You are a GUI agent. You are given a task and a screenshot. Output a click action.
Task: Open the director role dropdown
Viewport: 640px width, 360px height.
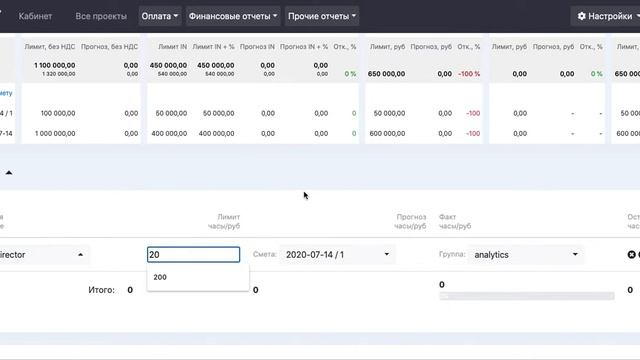pos(43,255)
